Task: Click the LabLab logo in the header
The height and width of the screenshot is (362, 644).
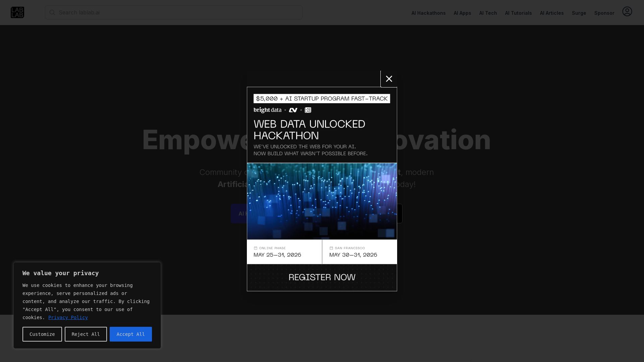Action: click(17, 12)
